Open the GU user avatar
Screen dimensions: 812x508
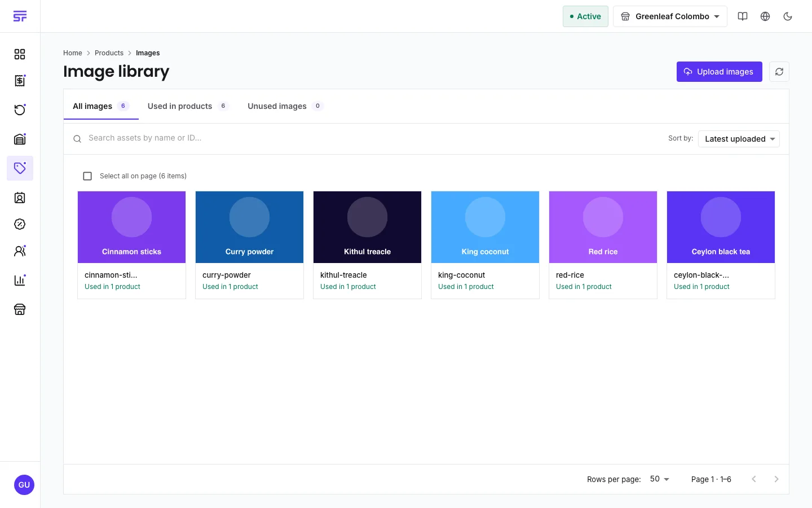tap(24, 485)
